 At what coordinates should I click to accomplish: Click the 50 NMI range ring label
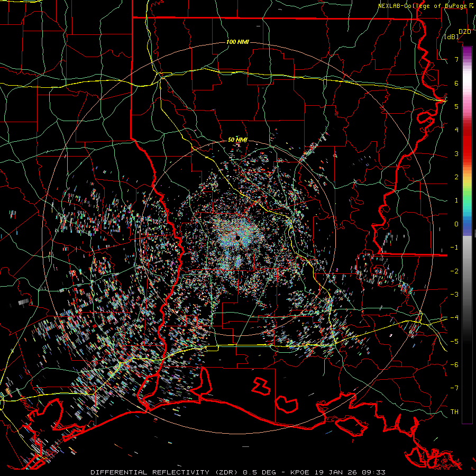tap(237, 140)
